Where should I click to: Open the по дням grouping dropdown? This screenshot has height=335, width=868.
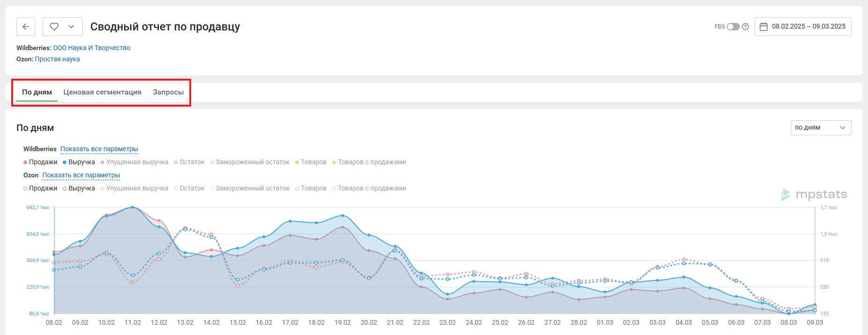[821, 128]
